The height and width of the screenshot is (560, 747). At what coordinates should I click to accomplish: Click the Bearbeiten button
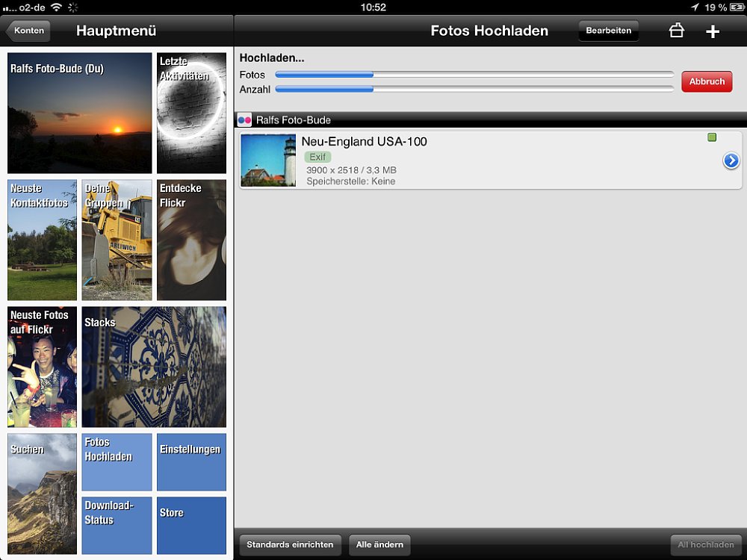click(608, 31)
